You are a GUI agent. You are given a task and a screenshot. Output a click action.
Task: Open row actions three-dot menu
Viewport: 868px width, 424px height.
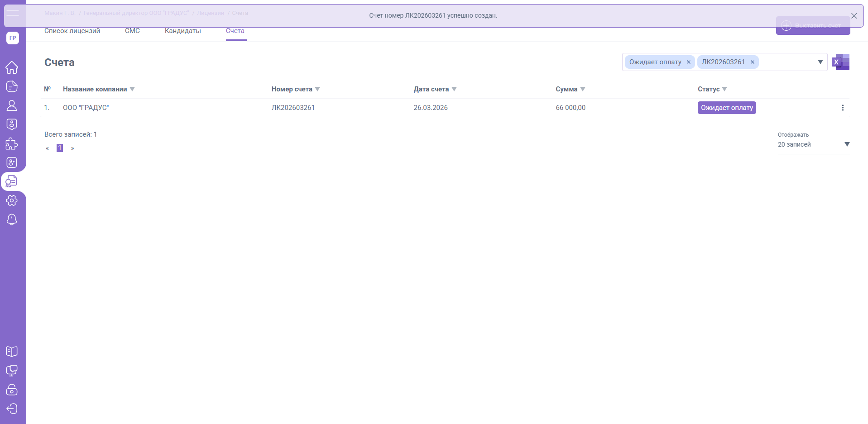[x=843, y=108]
